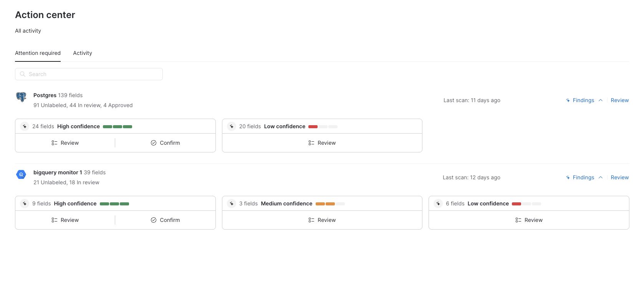This screenshot has width=644, height=306.
Task: Click the Postgres elephant logo icon
Action: (21, 97)
